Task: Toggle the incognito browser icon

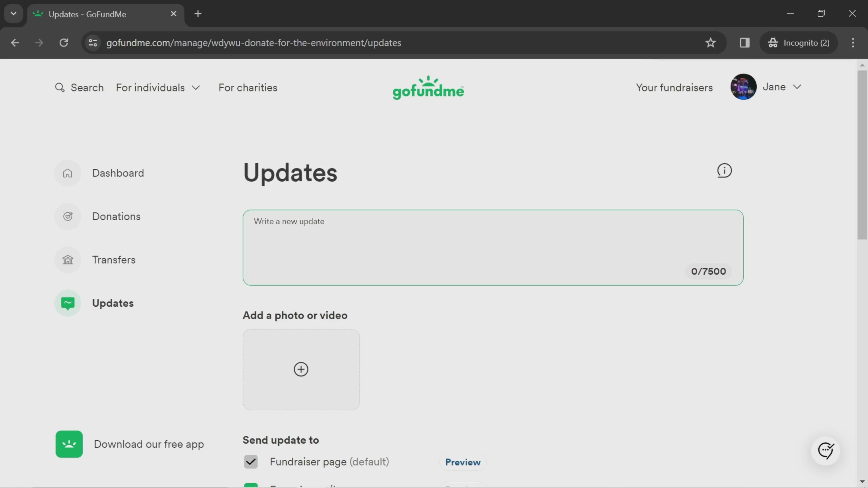Action: [774, 42]
